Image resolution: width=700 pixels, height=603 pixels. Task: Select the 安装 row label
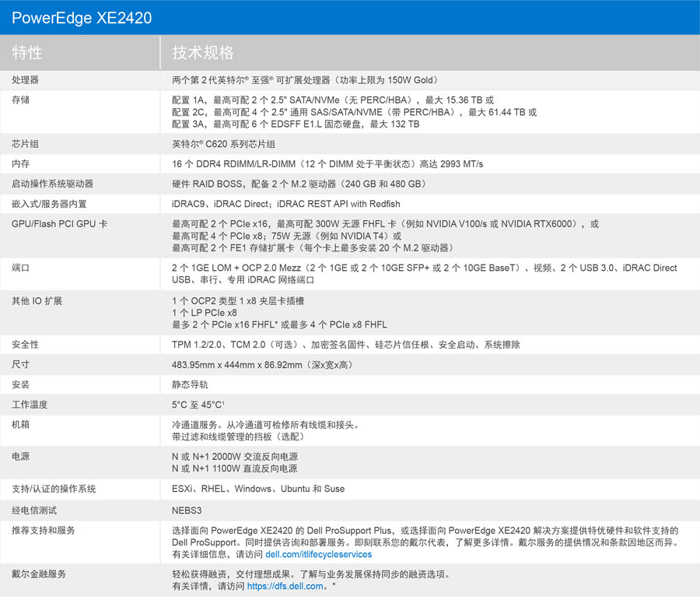coord(20,384)
